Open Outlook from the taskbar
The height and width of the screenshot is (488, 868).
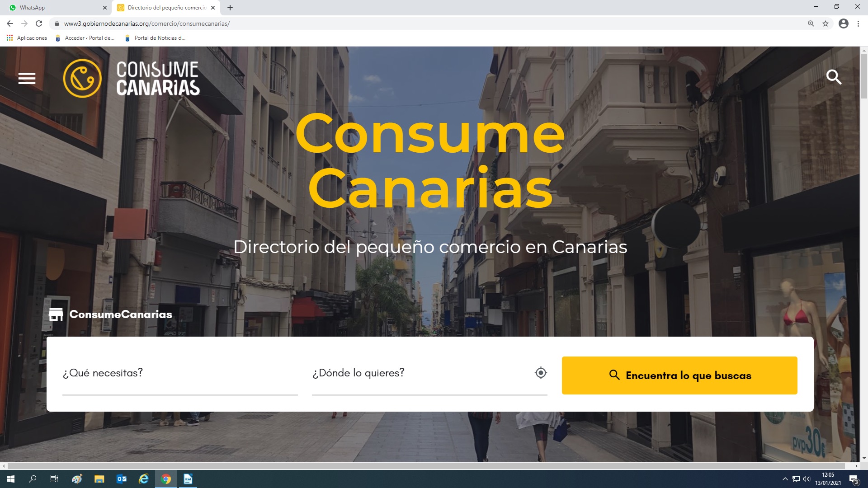click(x=122, y=479)
